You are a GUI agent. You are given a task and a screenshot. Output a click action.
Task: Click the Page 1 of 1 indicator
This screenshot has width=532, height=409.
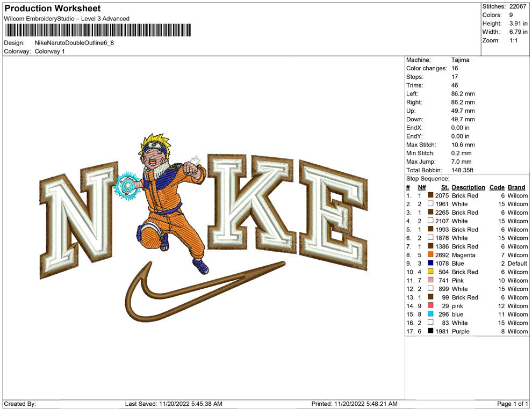(512, 404)
